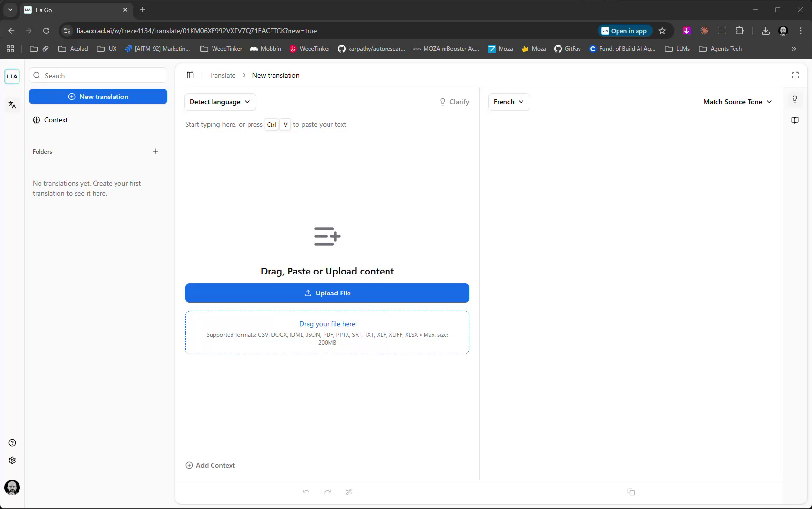Open the glossary book icon
The width and height of the screenshot is (812, 509).
(x=795, y=120)
